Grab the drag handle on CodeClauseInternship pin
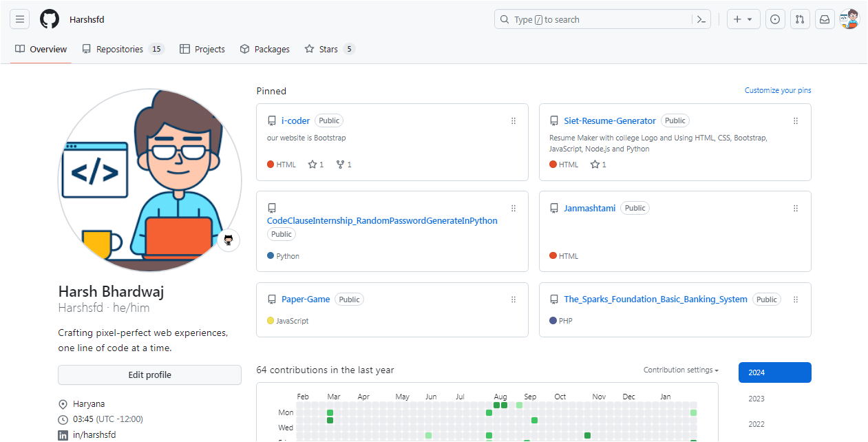 [514, 208]
